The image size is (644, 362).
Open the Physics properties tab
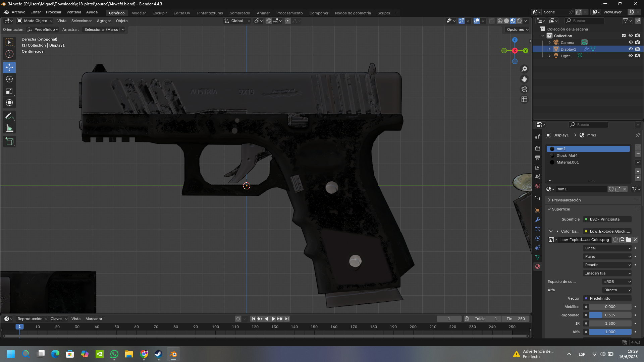pyautogui.click(x=538, y=238)
